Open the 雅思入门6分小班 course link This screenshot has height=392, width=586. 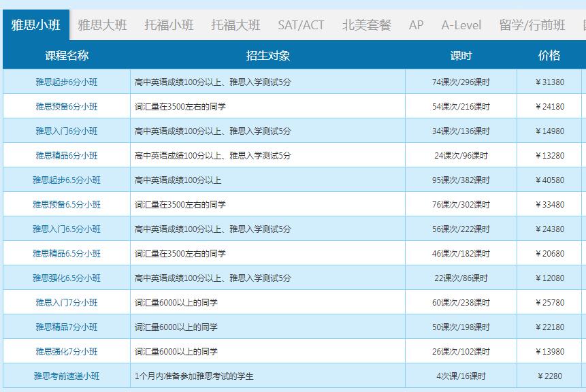(67, 131)
